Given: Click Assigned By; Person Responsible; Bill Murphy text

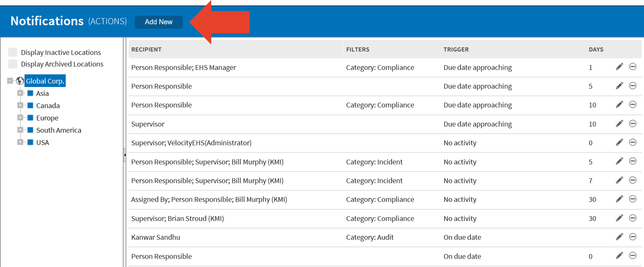Looking at the screenshot, I should [x=209, y=200].
